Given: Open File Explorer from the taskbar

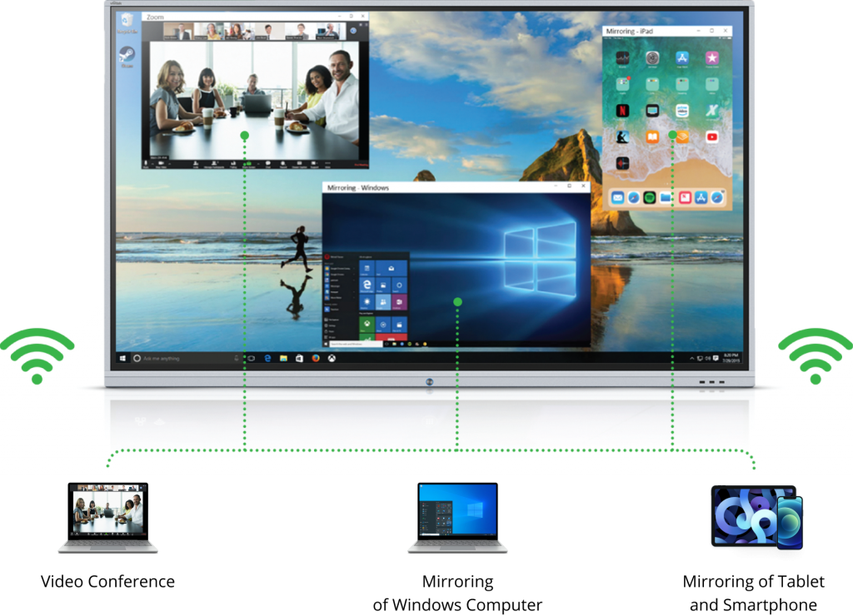Looking at the screenshot, I should (284, 358).
